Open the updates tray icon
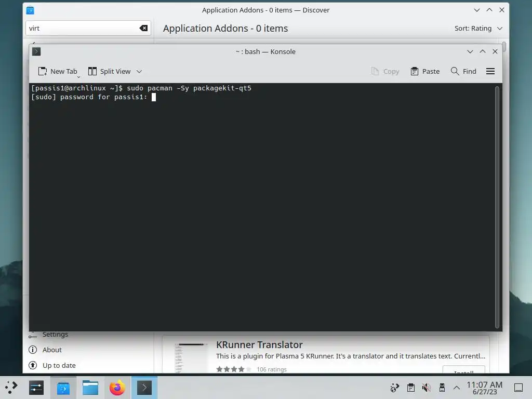 (x=395, y=388)
